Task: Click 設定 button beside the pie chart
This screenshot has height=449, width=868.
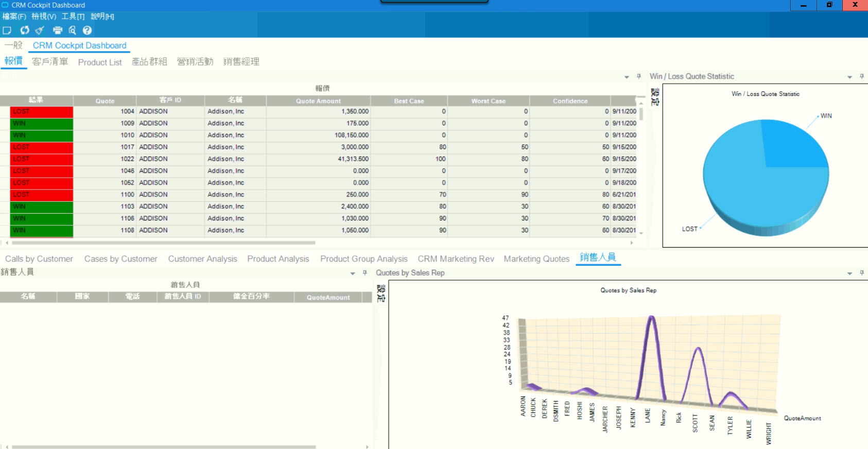Action: tap(655, 97)
